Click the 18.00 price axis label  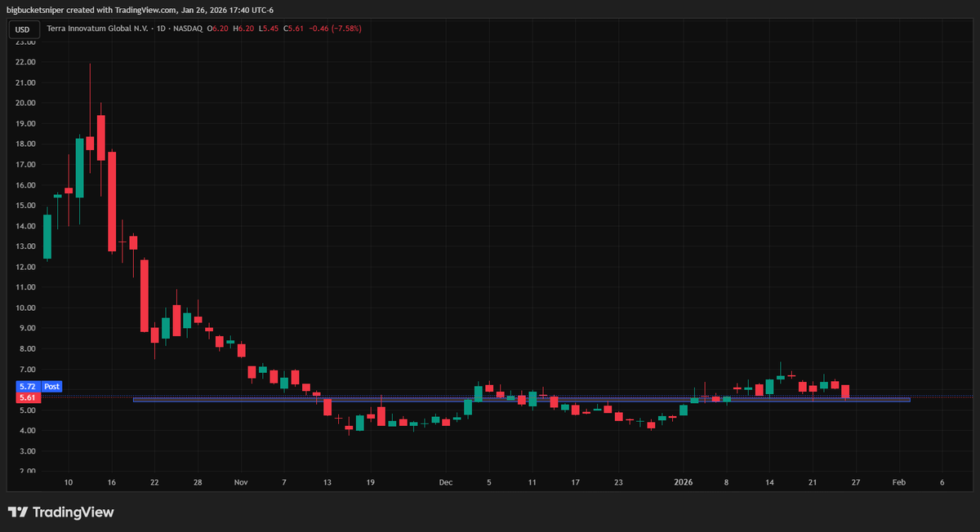pyautogui.click(x=25, y=144)
